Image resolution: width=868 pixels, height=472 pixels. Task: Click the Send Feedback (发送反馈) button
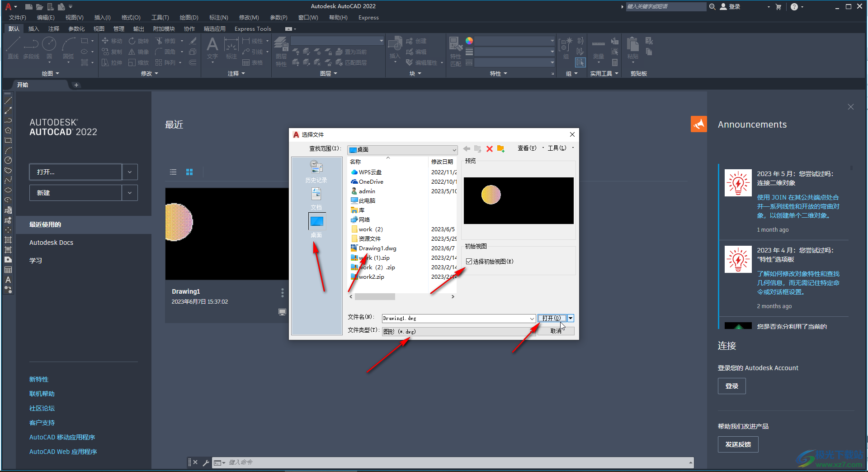tap(738, 444)
